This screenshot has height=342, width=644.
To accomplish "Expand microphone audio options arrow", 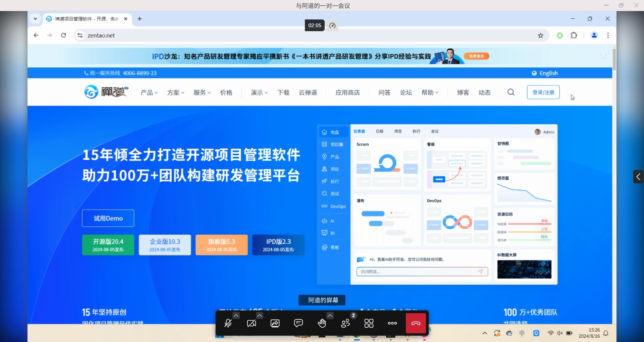I will pos(236,316).
